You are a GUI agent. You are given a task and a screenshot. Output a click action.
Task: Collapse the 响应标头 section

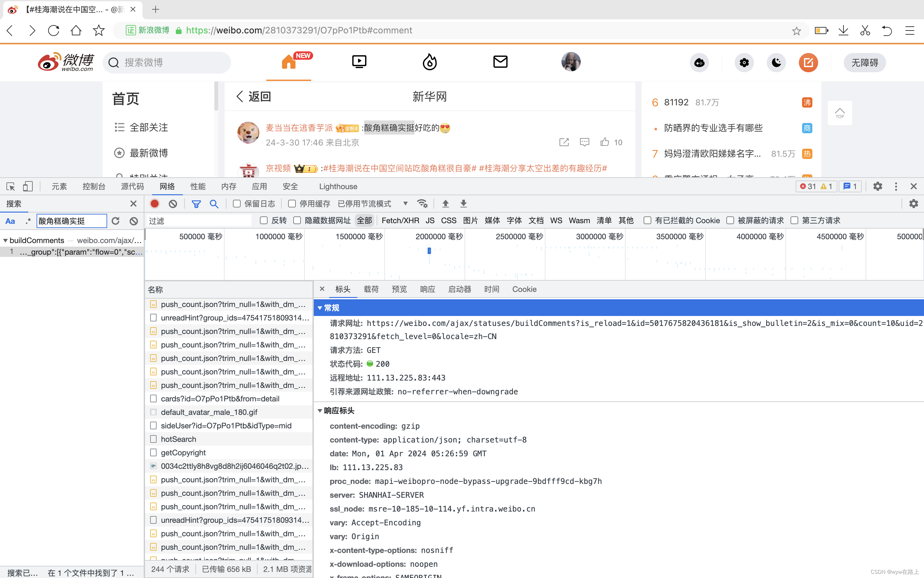tap(320, 411)
